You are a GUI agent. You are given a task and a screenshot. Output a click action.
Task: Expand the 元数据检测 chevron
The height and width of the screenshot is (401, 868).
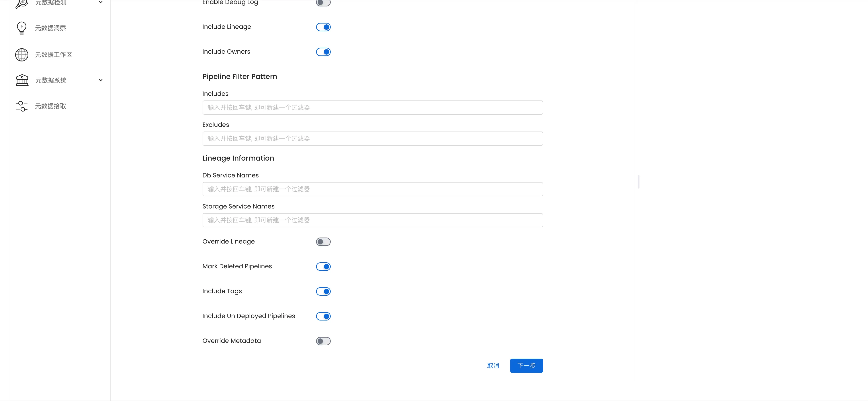[x=100, y=2]
